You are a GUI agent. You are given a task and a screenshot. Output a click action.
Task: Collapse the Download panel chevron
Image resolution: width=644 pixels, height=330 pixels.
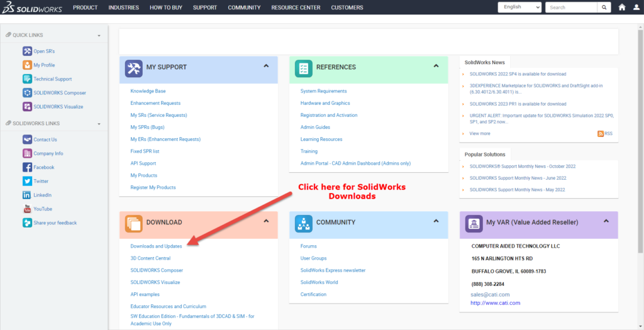[x=266, y=221]
